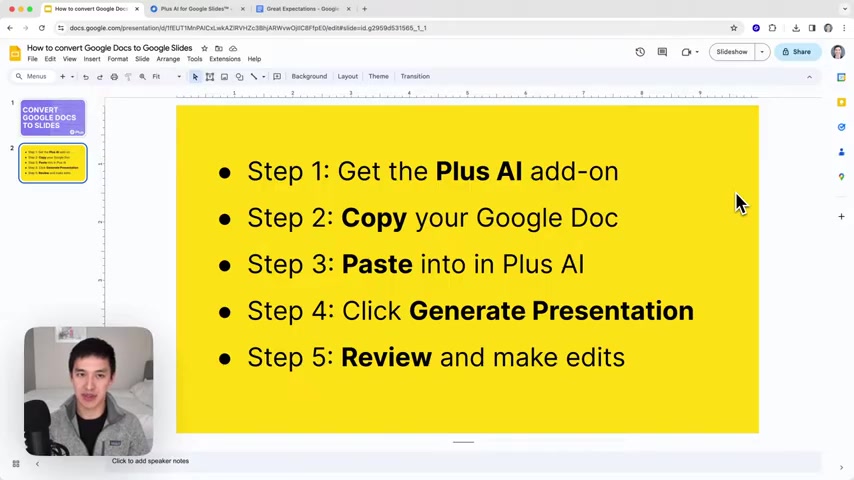Open the Slide menu
854x480 pixels.
(x=142, y=59)
